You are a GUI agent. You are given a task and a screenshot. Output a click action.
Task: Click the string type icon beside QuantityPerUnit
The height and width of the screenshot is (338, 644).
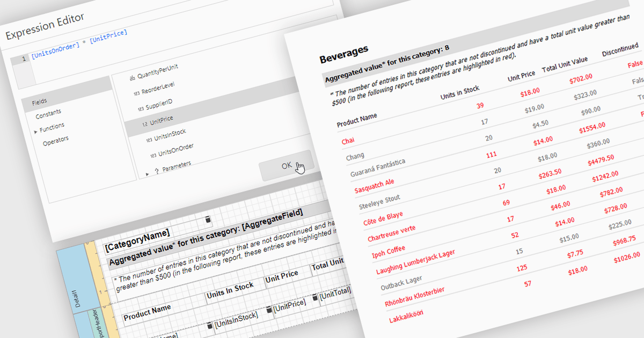coord(132,78)
